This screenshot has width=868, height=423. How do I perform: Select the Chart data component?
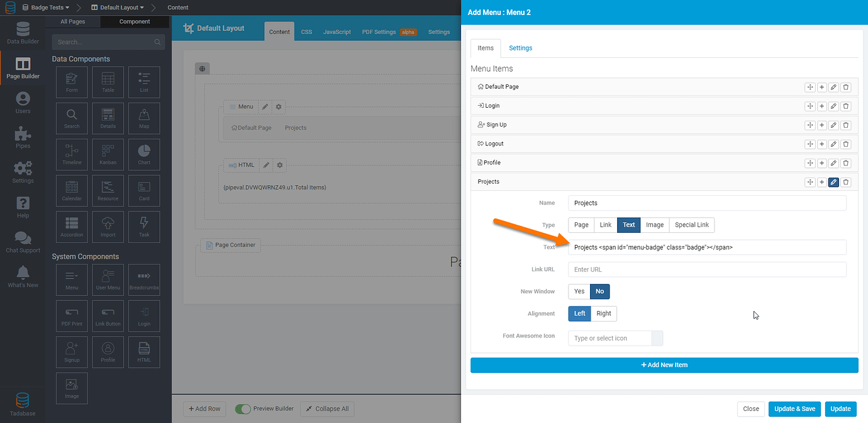click(143, 154)
